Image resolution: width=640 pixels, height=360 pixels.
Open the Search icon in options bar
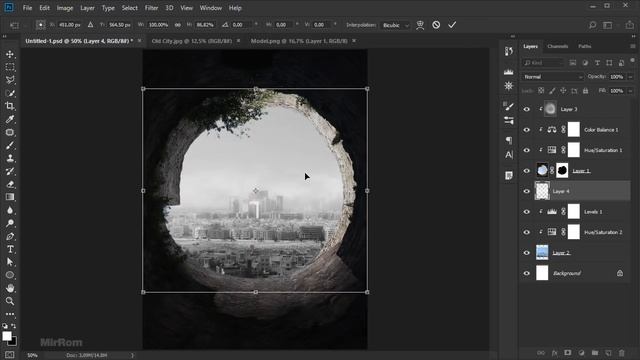pos(592,25)
